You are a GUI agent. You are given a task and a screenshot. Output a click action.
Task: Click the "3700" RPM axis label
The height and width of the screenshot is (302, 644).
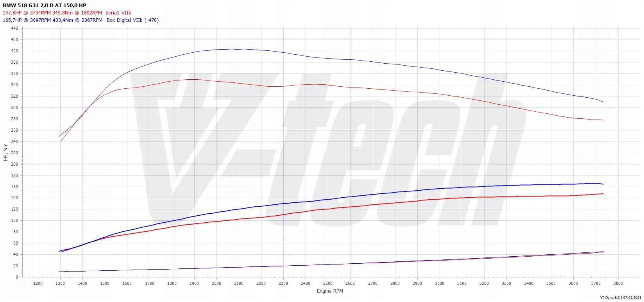click(596, 284)
